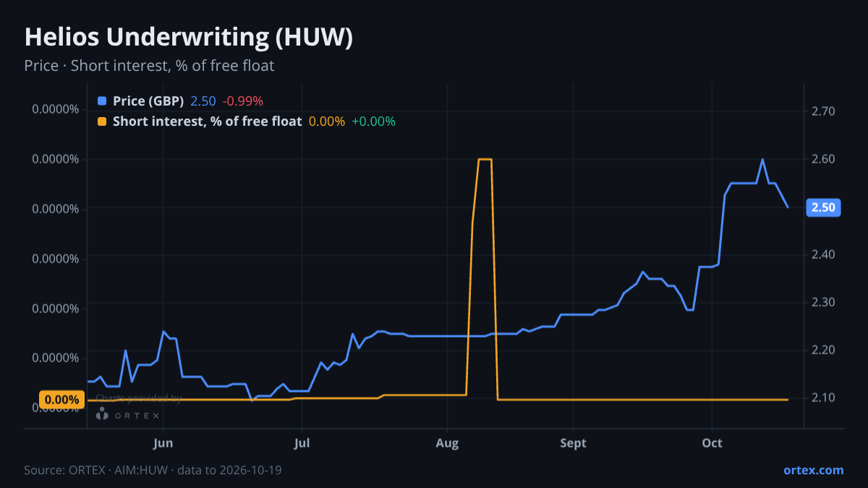
Task: Click the legend price value 2.50
Action: pyautogui.click(x=203, y=101)
